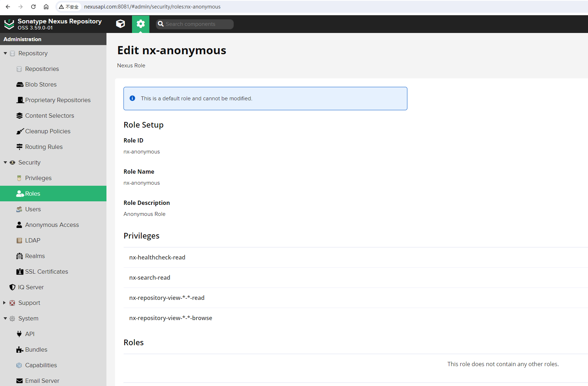
Task: Click the Users icon in sidebar
Action: click(x=19, y=209)
